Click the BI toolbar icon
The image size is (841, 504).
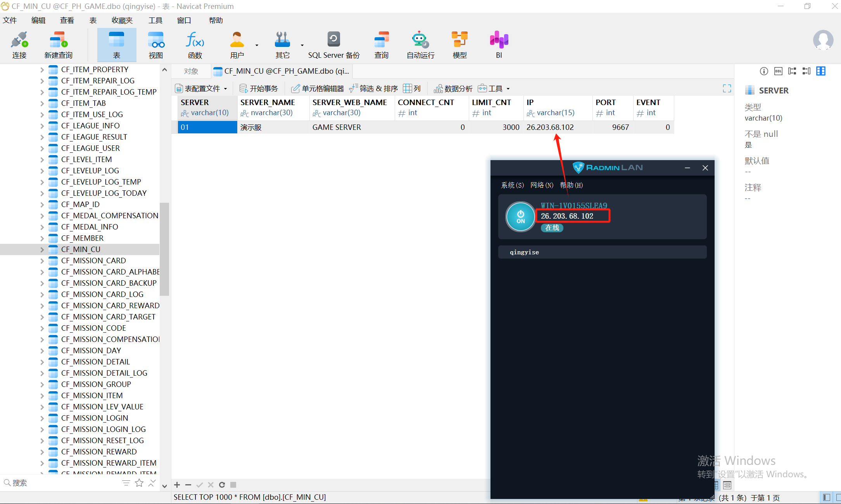coord(499,45)
